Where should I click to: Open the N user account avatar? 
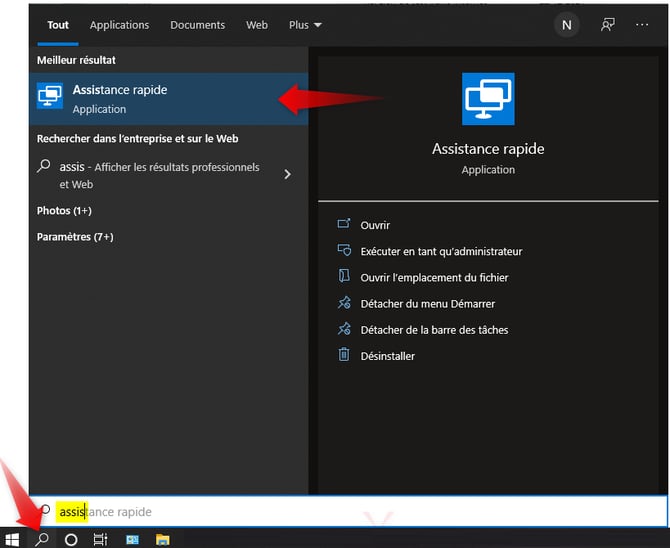point(567,25)
